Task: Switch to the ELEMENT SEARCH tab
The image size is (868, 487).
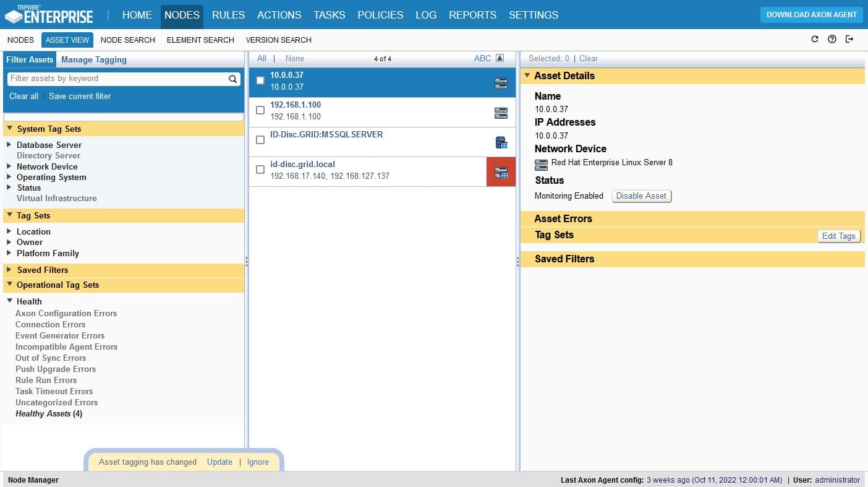Action: tap(200, 40)
